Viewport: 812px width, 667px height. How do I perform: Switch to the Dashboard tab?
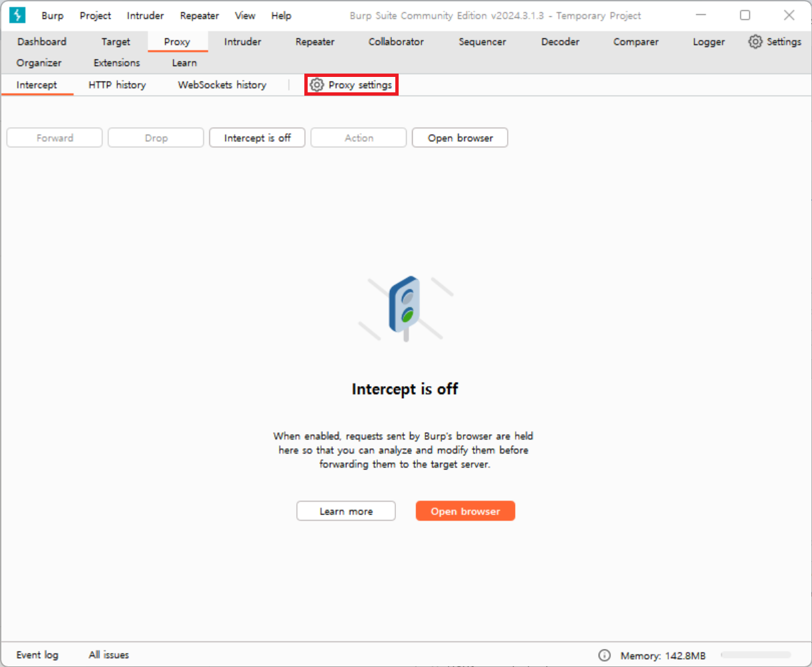(42, 41)
